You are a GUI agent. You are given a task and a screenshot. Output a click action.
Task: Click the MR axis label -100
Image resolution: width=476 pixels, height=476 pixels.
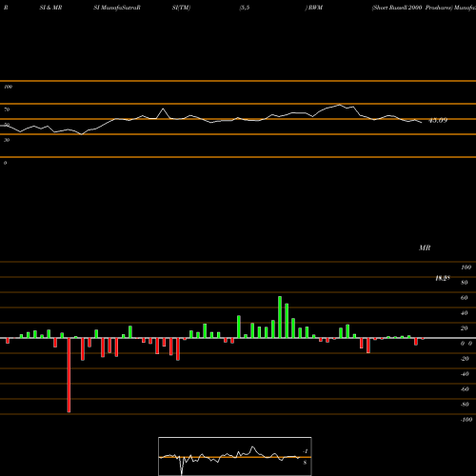click(x=466, y=420)
